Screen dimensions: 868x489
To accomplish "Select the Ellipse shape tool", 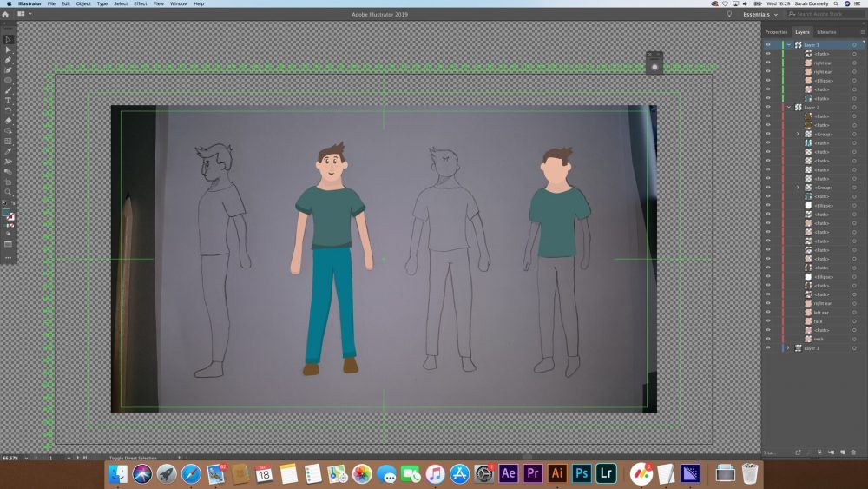I will [9, 80].
